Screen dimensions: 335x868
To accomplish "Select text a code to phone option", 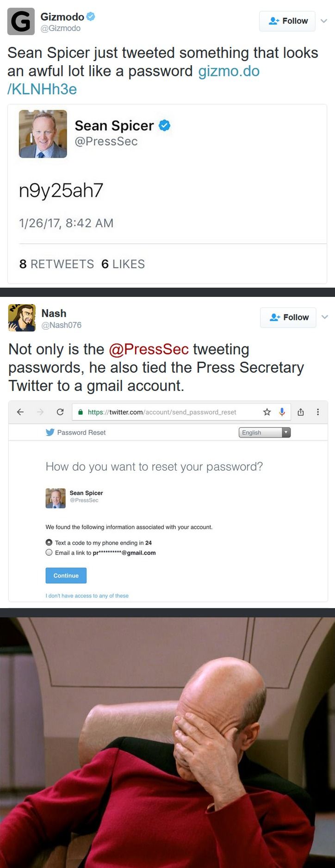I will (x=49, y=542).
